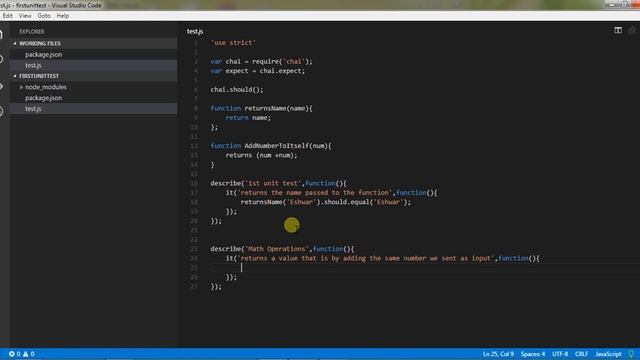This screenshot has height=360, width=640.
Task: Click Ln 25, Col 9 in status bar
Action: click(498, 354)
